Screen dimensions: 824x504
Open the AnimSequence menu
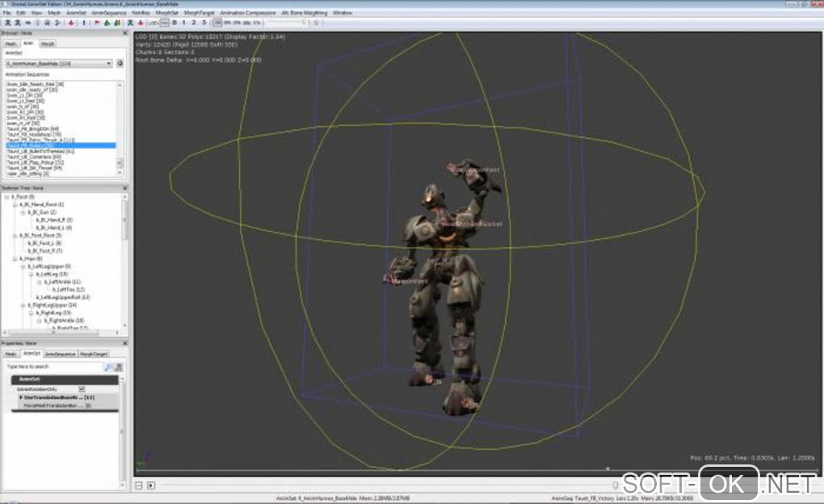(x=109, y=13)
